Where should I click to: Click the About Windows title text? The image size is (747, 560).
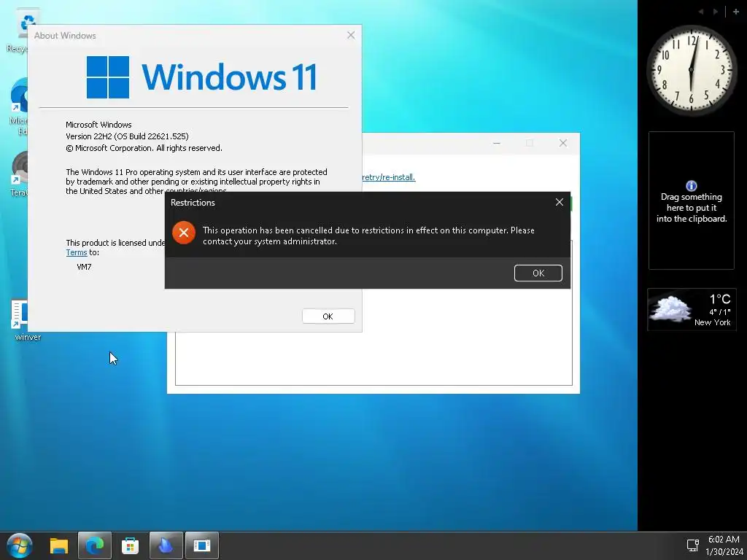coord(65,36)
